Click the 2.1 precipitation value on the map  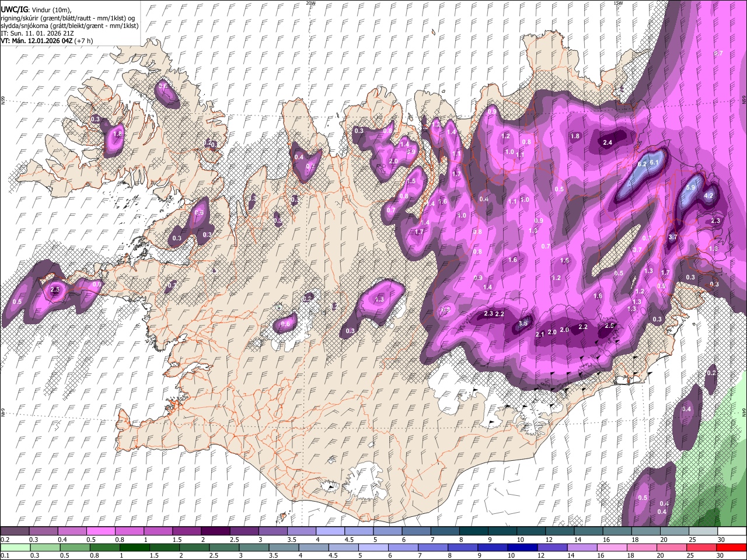click(540, 334)
